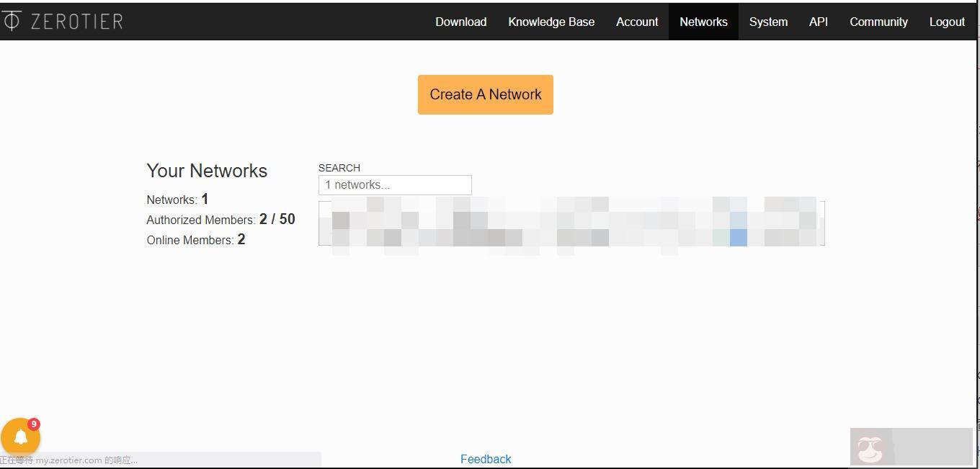Open the blurred network entry in list
980x469 pixels.
pyautogui.click(x=571, y=223)
